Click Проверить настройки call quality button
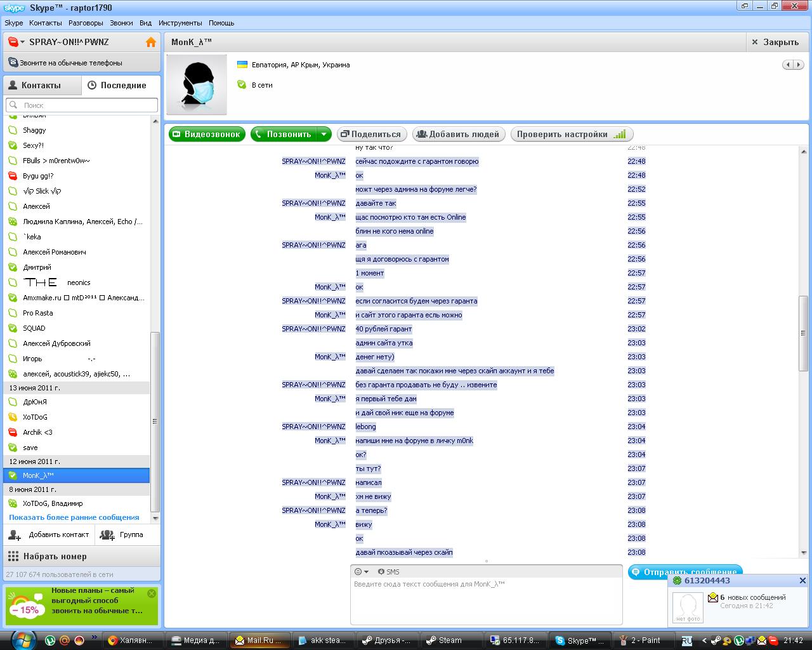This screenshot has height=650, width=812. [571, 134]
